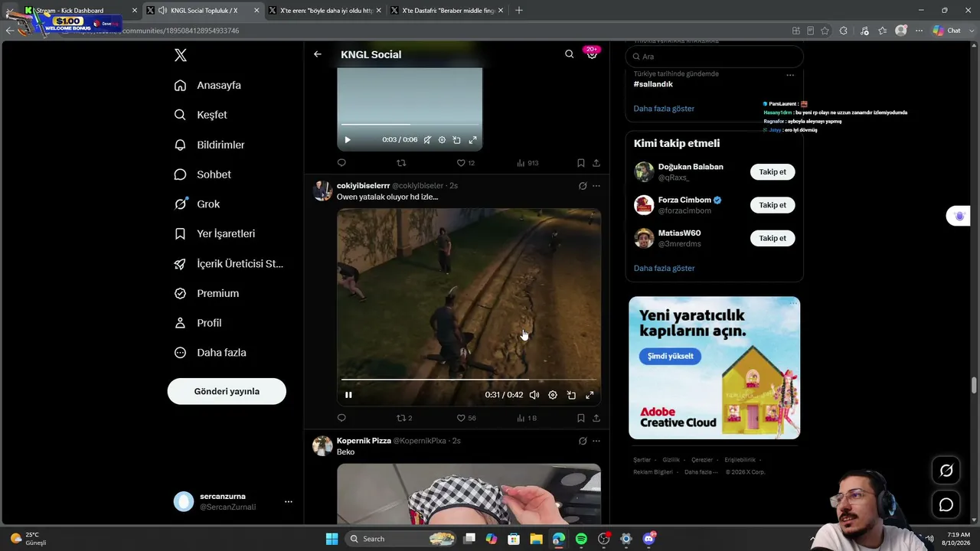The width and height of the screenshot is (980, 551).
Task: Click Şimdi yükselt on the Adobe ad
Action: 670,356
